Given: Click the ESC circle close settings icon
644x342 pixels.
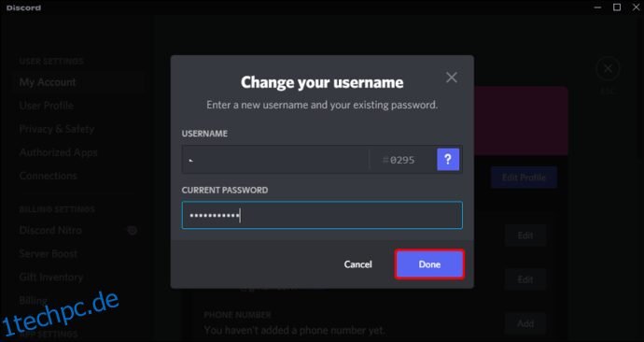Looking at the screenshot, I should (x=608, y=68).
